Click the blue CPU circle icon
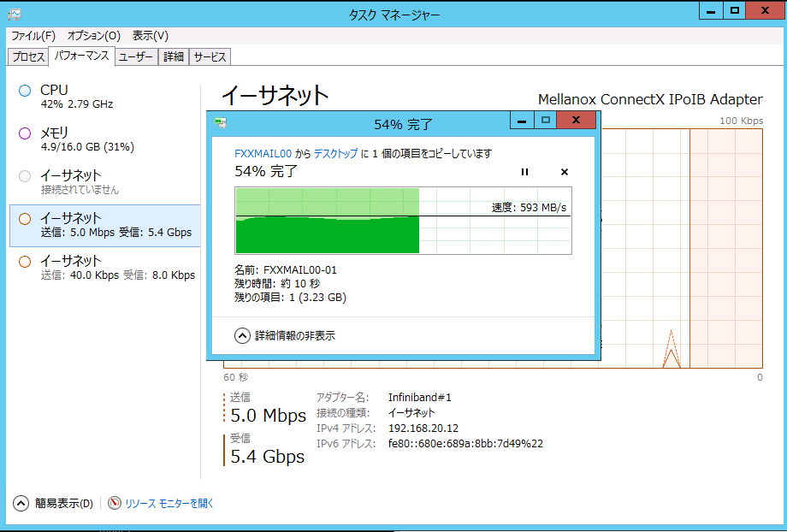The height and width of the screenshot is (532, 787). 25,91
